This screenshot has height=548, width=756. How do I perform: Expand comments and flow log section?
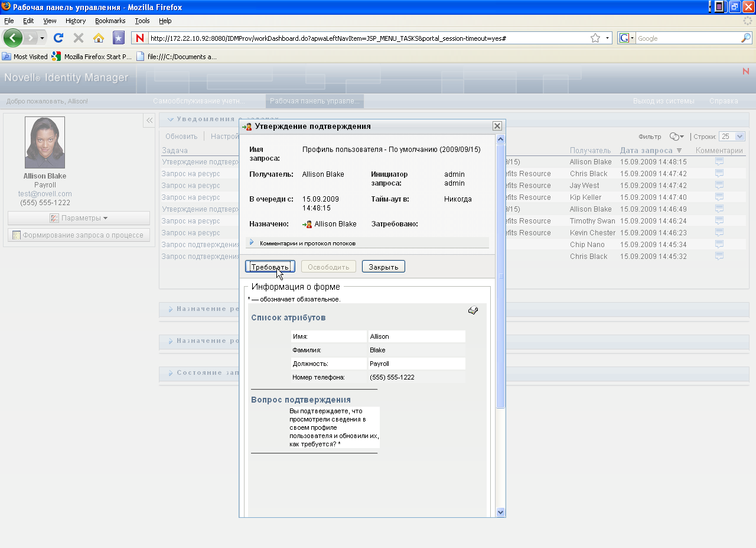(x=252, y=242)
